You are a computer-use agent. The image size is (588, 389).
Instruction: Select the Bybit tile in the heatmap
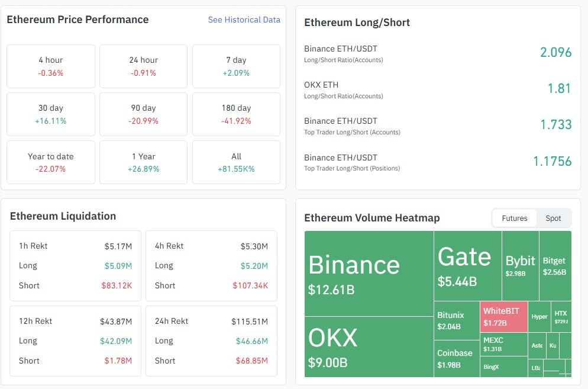click(519, 261)
